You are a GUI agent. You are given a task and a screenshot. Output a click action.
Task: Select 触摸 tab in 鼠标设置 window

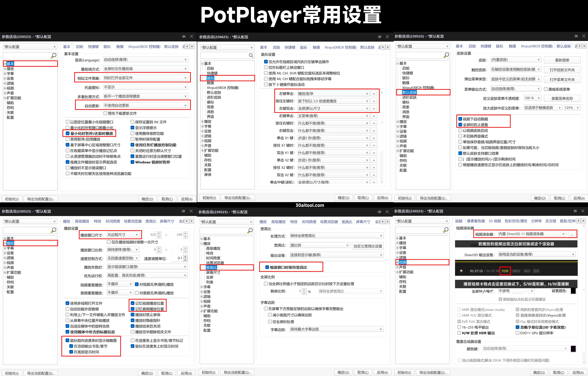(x=316, y=47)
